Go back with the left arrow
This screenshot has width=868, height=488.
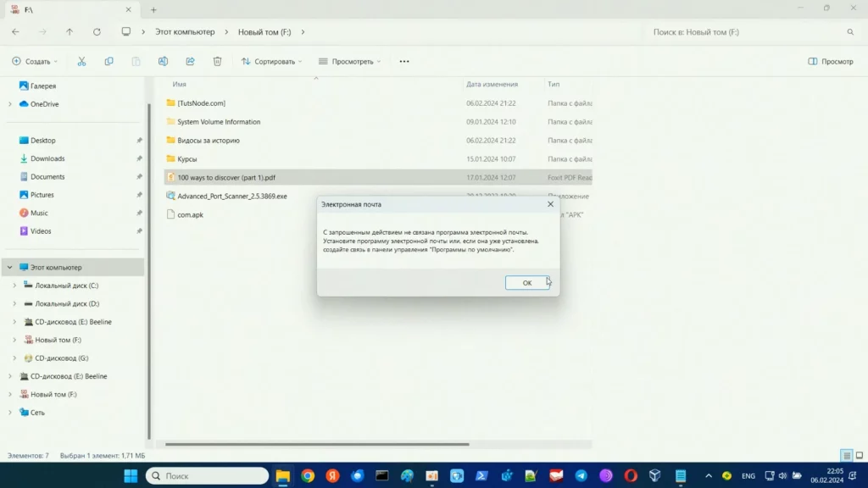tap(15, 32)
